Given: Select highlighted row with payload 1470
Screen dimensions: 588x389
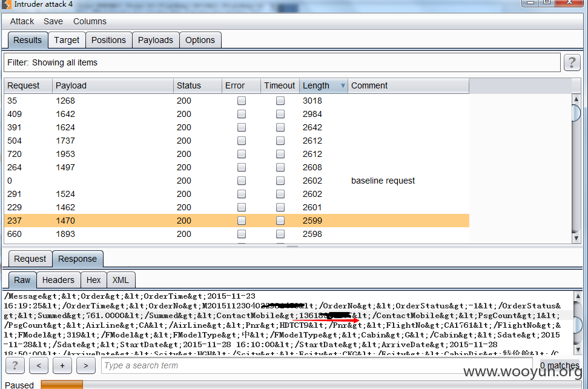Looking at the screenshot, I should [237, 221].
